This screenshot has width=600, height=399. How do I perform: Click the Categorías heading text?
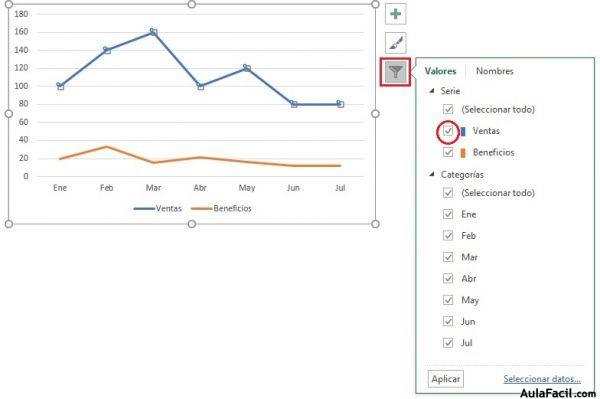coord(462,175)
